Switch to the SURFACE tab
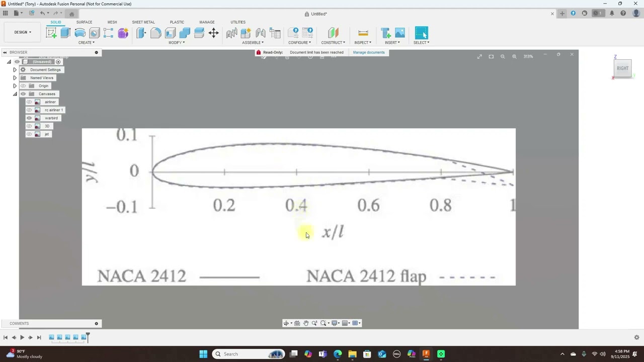Image resolution: width=644 pixels, height=362 pixels. [x=84, y=22]
